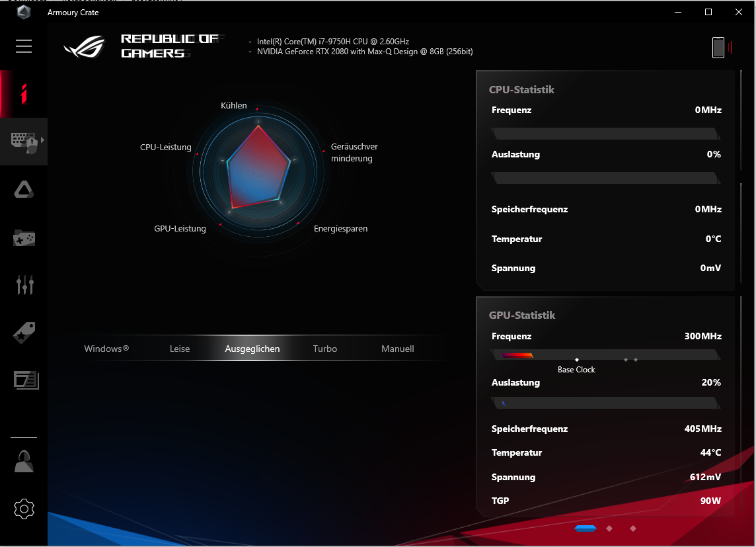The image size is (756, 547).
Task: Select the Windows® operating mode
Action: point(106,349)
